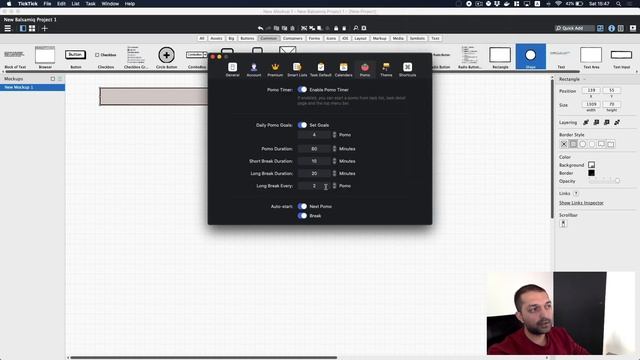Choose the no-border style option
The width and height of the screenshot is (640, 360).
coord(564,144)
